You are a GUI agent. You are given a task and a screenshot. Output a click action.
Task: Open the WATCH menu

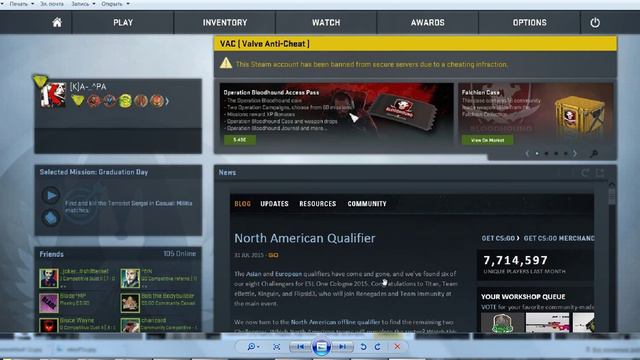[326, 22]
